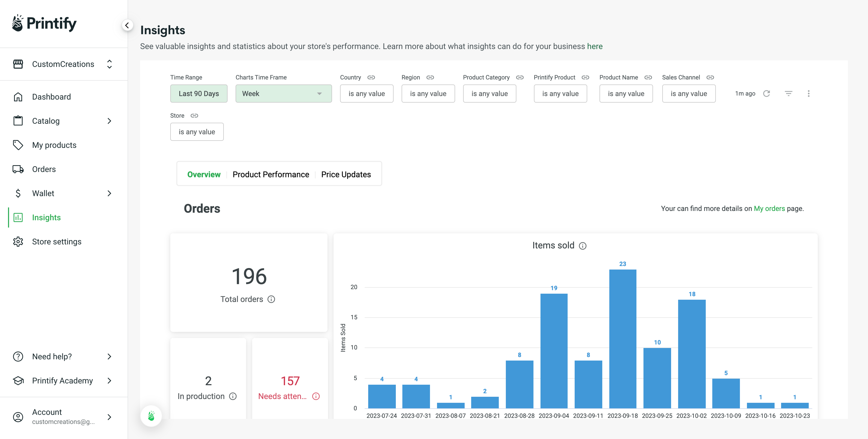Set the Store filter value

(197, 132)
